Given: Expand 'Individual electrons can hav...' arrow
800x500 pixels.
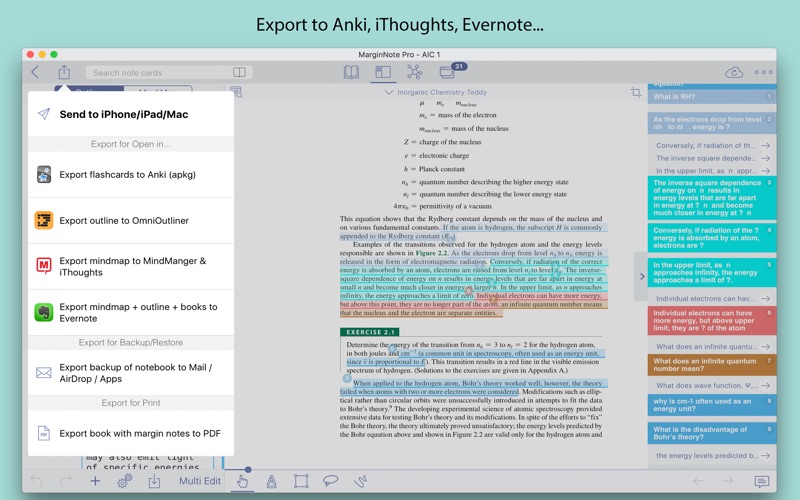Looking at the screenshot, I should pos(765,298).
